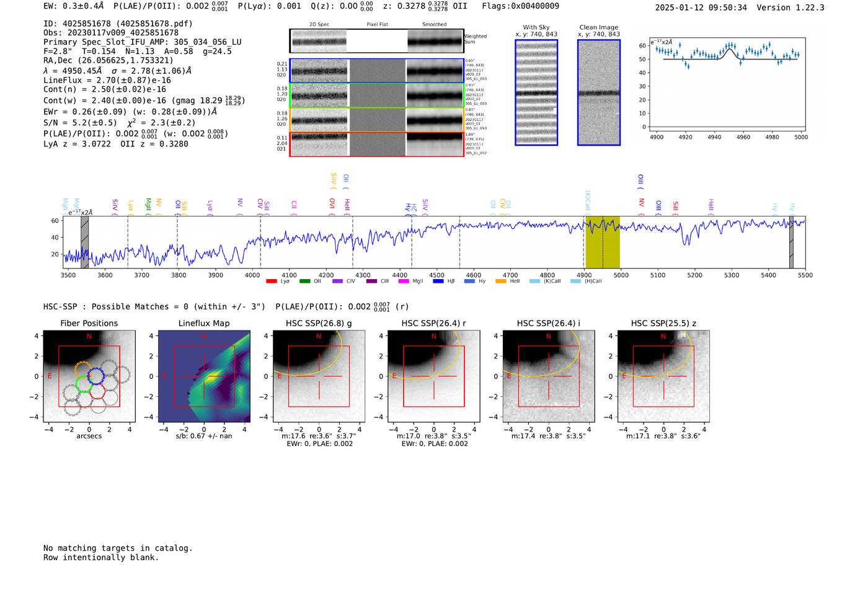Click the Row intentionally blank text
This screenshot has height=591, width=868.
[x=101, y=558]
